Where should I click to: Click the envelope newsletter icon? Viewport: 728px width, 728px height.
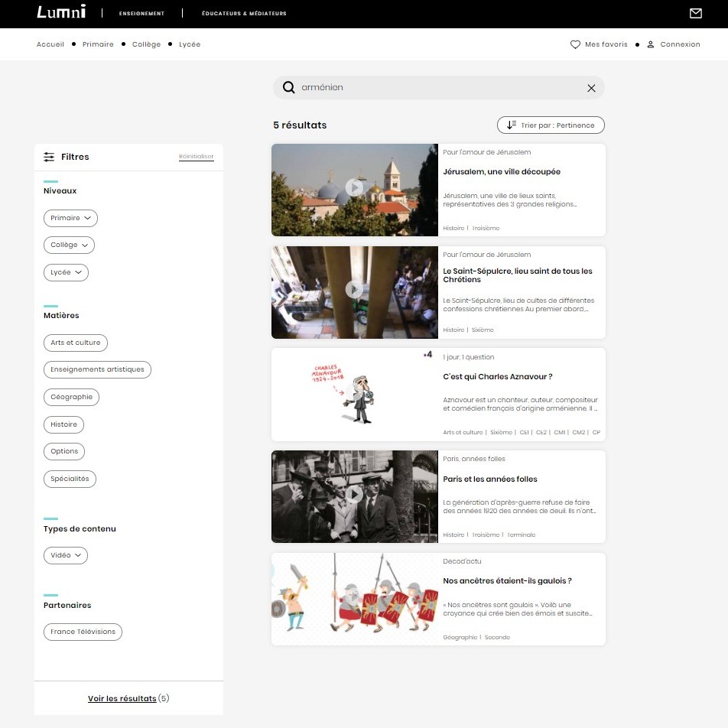click(x=696, y=13)
